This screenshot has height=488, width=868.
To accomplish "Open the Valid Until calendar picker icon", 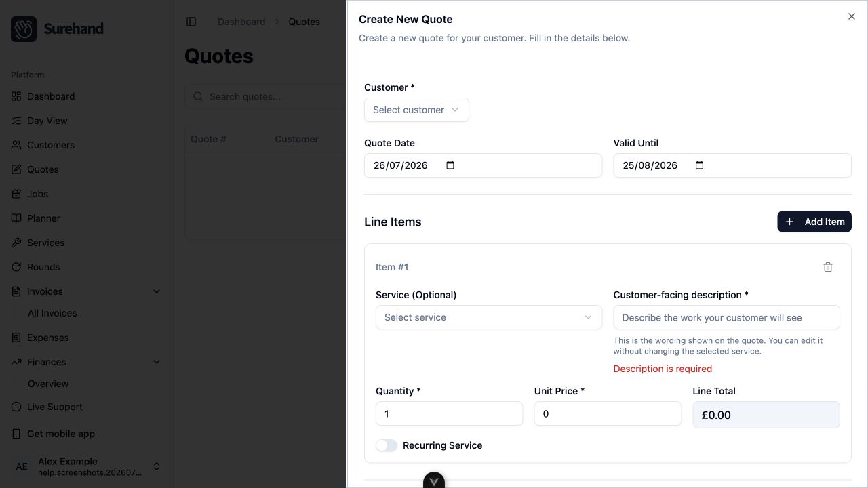I will click(700, 165).
